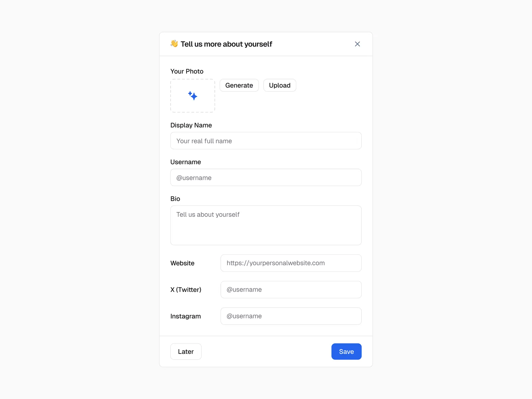The width and height of the screenshot is (532, 399).
Task: Click the Instagram label
Action: [x=186, y=316]
